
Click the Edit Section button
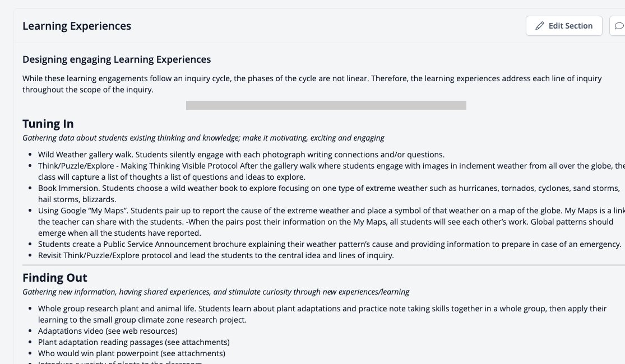tap(563, 26)
